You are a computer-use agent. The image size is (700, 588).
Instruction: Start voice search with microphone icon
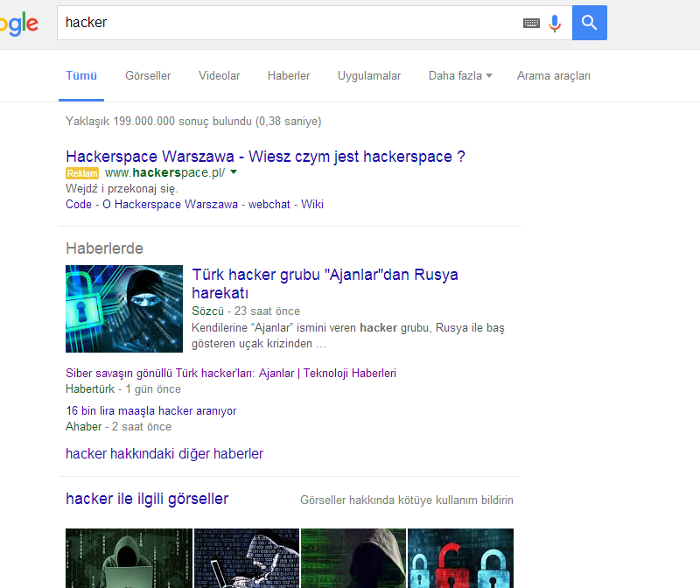coord(555,23)
